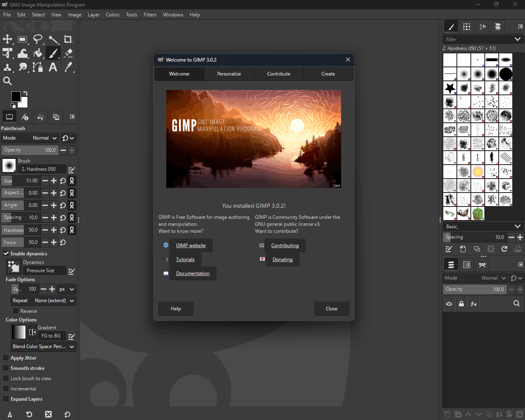Reset colors to default black and white

click(x=13, y=106)
